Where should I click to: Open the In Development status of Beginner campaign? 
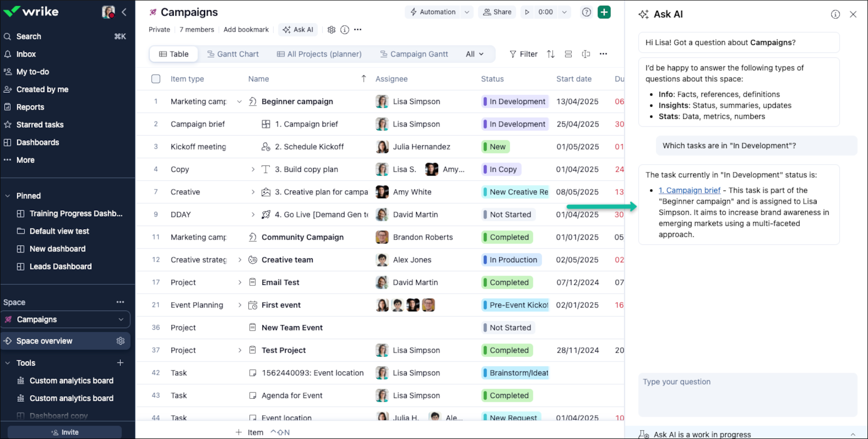[x=515, y=102]
